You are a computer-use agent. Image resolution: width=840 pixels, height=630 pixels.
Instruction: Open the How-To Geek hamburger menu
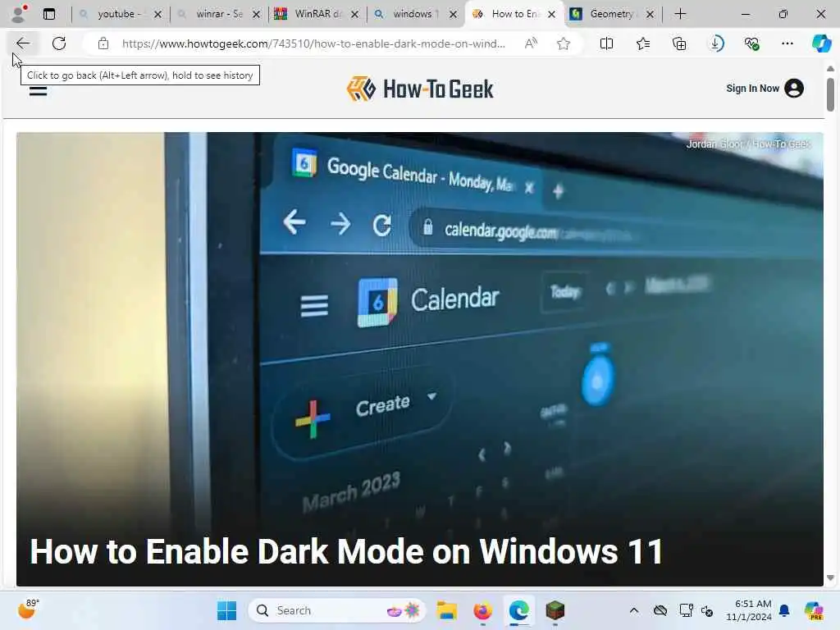(38, 90)
